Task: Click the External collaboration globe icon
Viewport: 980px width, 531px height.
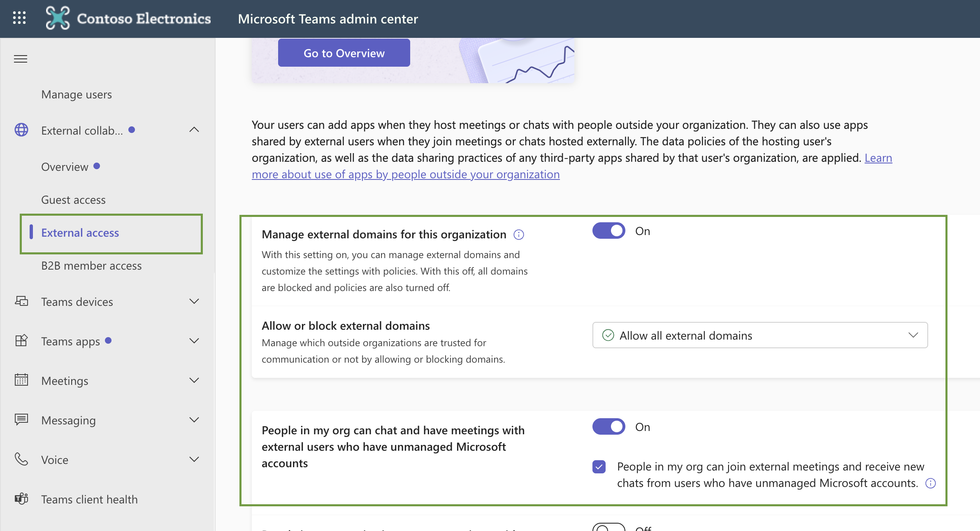Action: pos(21,130)
